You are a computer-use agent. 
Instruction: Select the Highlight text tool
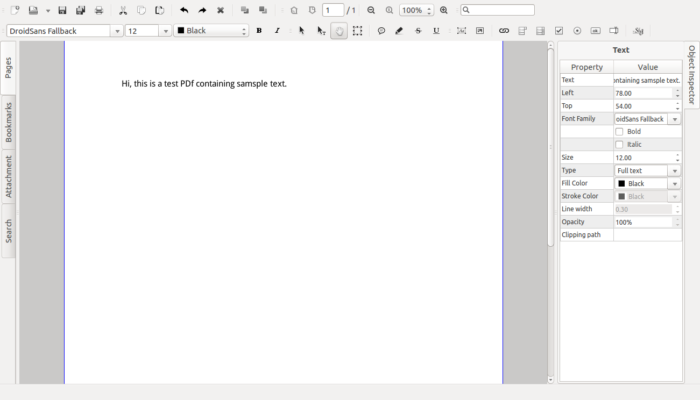(399, 30)
